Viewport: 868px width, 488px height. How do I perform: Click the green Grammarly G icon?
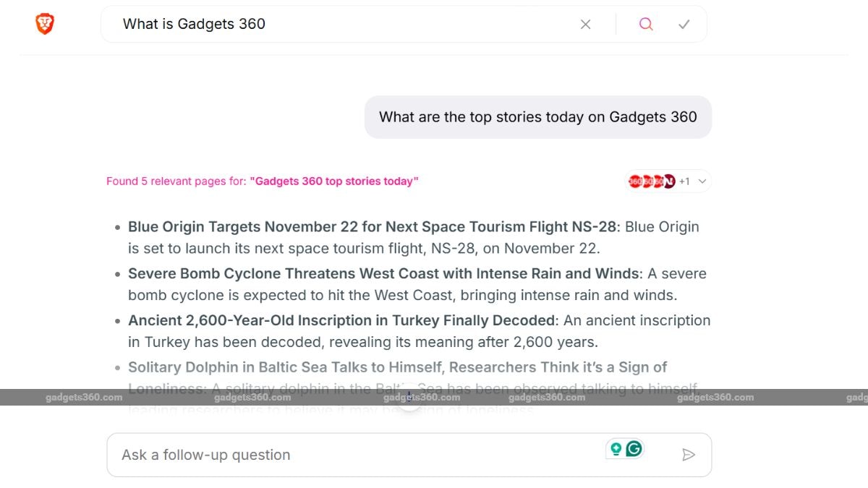pyautogui.click(x=634, y=449)
